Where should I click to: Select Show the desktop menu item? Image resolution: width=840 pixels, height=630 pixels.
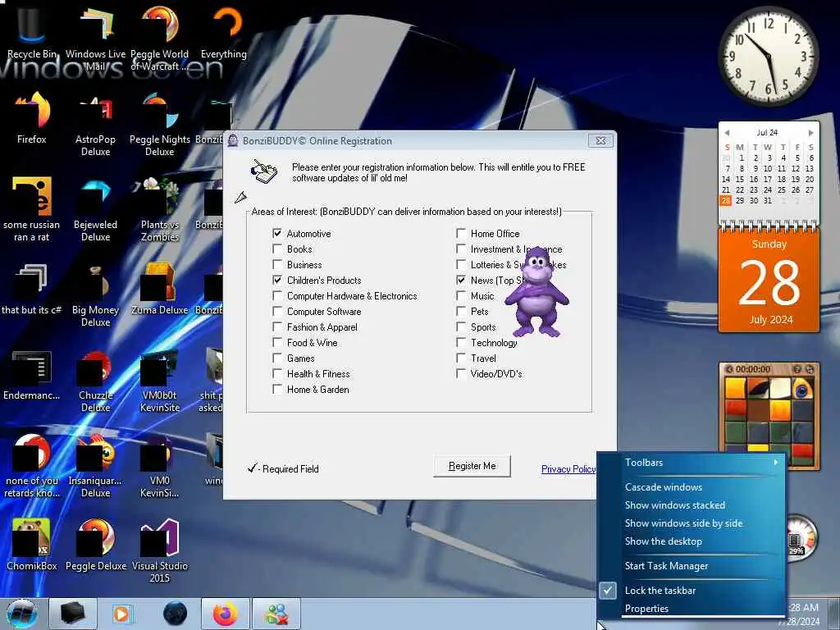click(691, 541)
